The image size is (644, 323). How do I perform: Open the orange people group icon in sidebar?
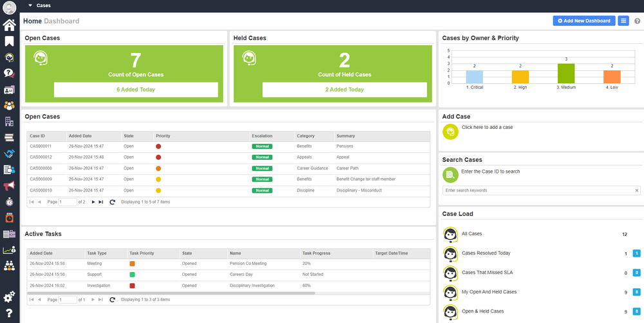tap(9, 105)
